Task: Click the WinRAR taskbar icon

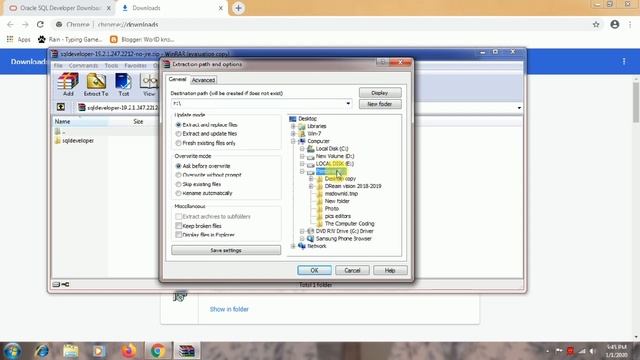Action: 187,351
